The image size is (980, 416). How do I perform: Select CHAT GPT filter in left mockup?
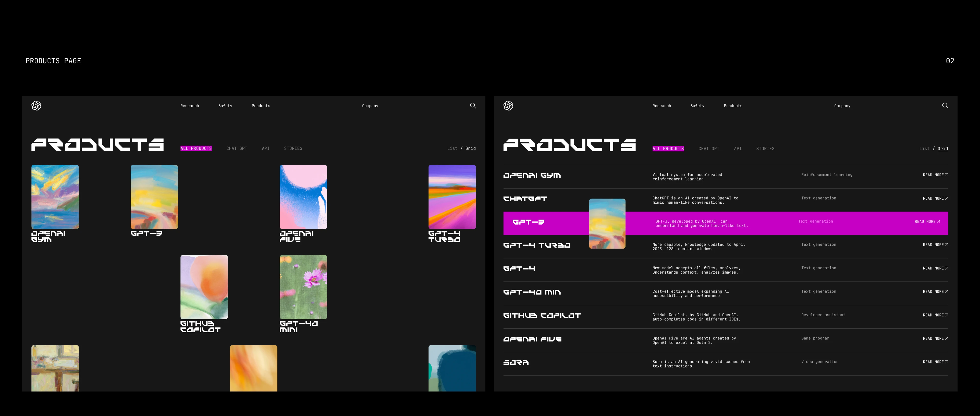(237, 149)
